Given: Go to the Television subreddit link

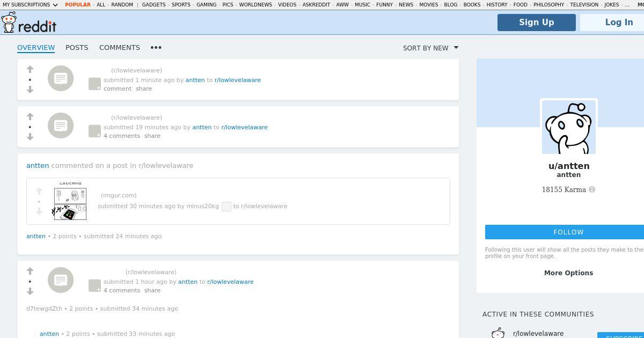Looking at the screenshot, I should click(584, 5).
